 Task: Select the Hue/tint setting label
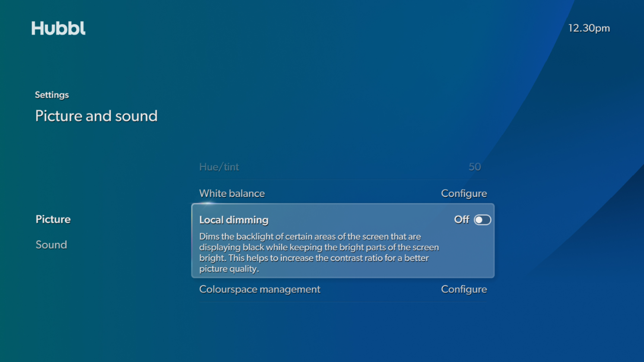[219, 167]
